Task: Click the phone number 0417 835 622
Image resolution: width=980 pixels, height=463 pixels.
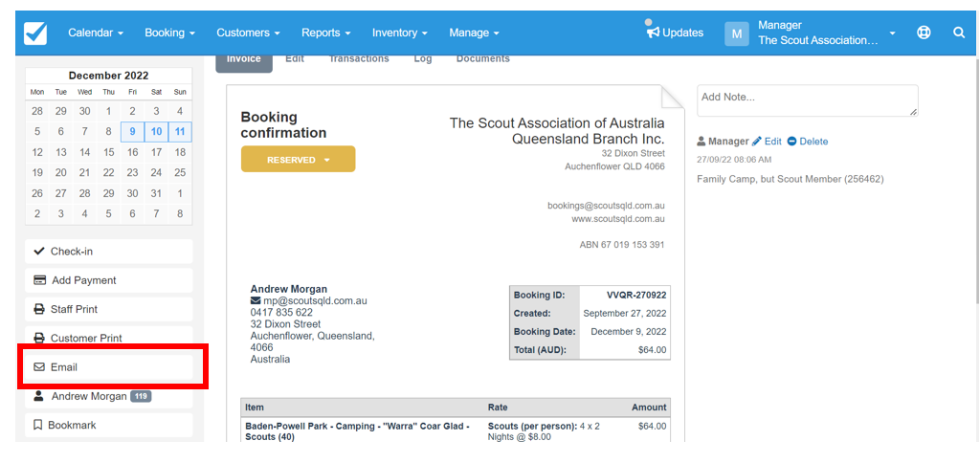Action: tap(281, 313)
